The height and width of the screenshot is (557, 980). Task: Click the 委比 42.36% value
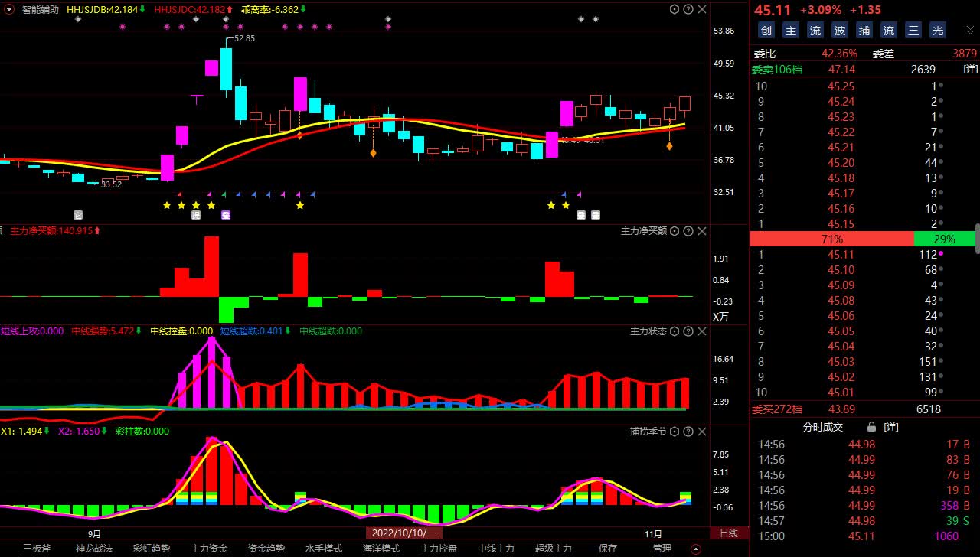(x=839, y=54)
